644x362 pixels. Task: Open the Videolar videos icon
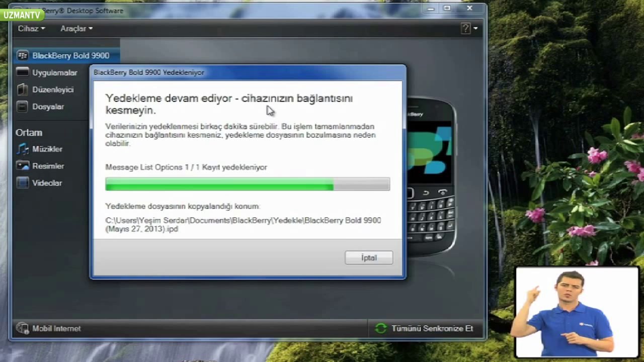click(22, 183)
